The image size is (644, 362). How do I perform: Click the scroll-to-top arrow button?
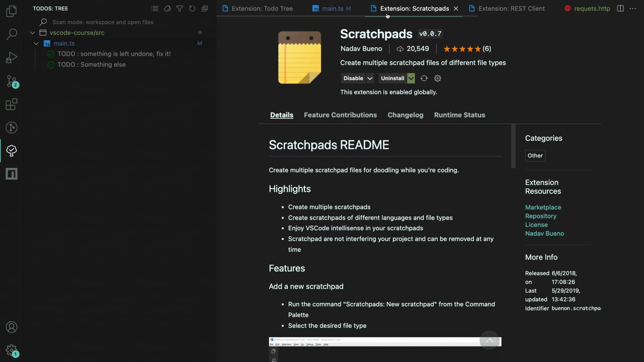pos(489,340)
